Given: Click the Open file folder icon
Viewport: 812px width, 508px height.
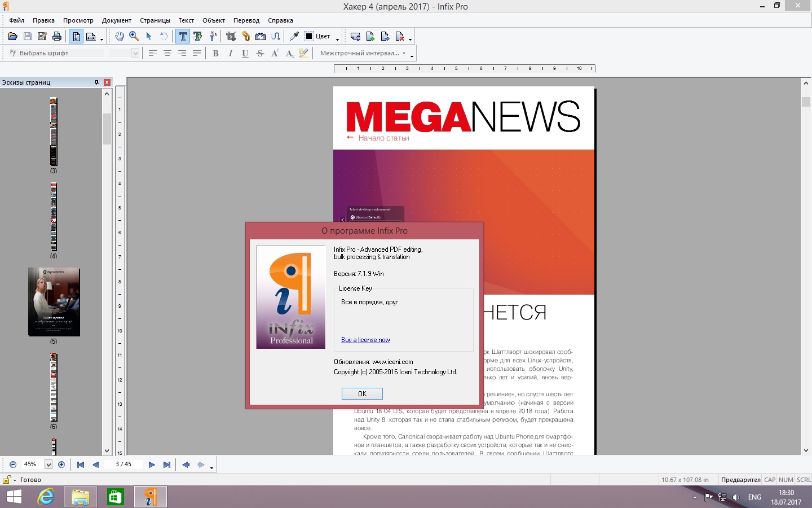Looking at the screenshot, I should point(12,36).
